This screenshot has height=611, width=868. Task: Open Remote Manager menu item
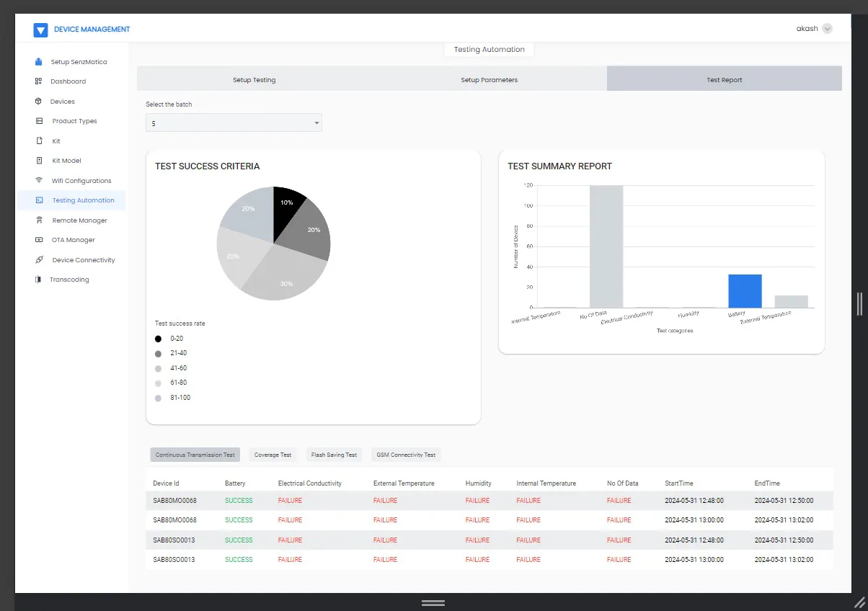79,220
